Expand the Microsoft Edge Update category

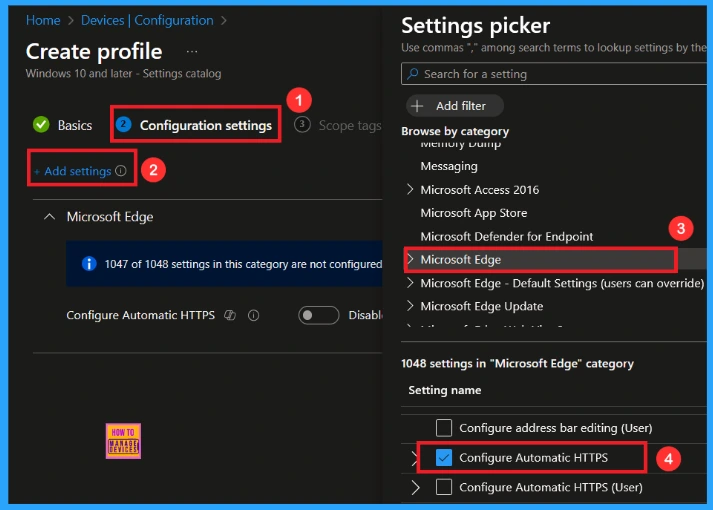[410, 306]
